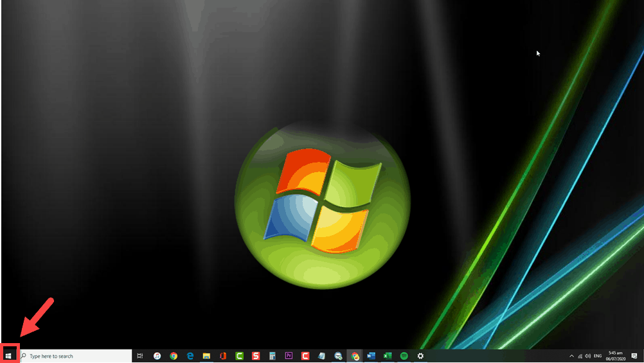Open the clock showing 5:45 am
This screenshot has height=363, width=644.
point(615,356)
